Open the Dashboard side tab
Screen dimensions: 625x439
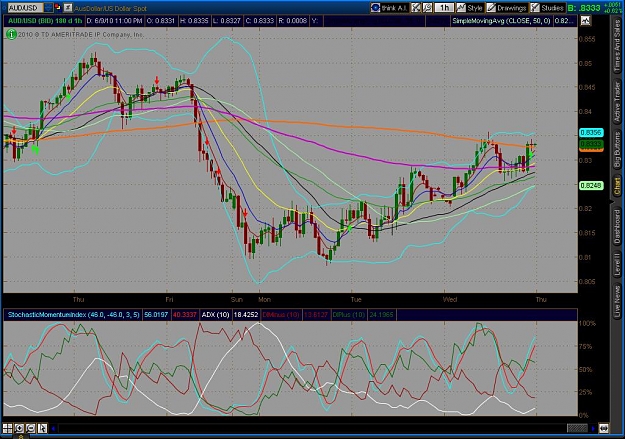(x=617, y=226)
